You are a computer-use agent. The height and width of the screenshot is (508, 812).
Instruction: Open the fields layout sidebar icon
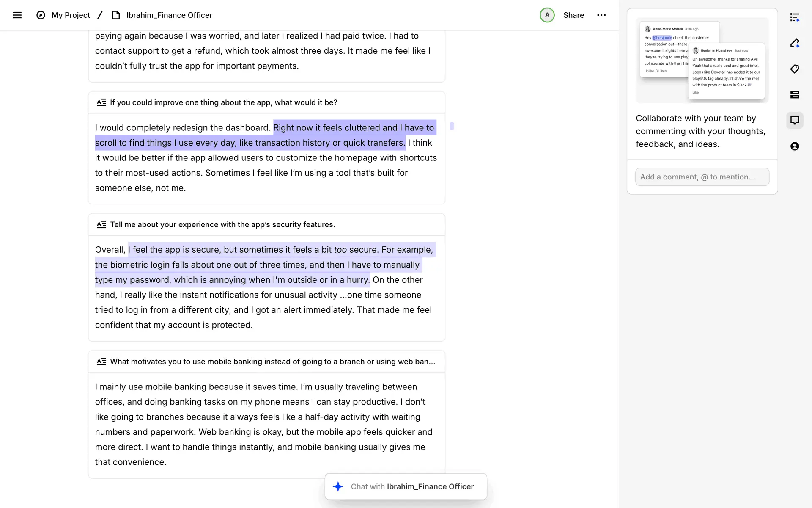pos(795,95)
